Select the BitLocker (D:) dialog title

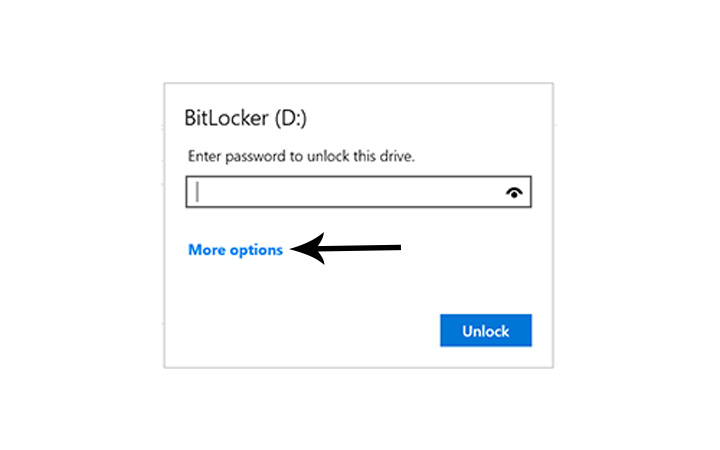[x=245, y=118]
